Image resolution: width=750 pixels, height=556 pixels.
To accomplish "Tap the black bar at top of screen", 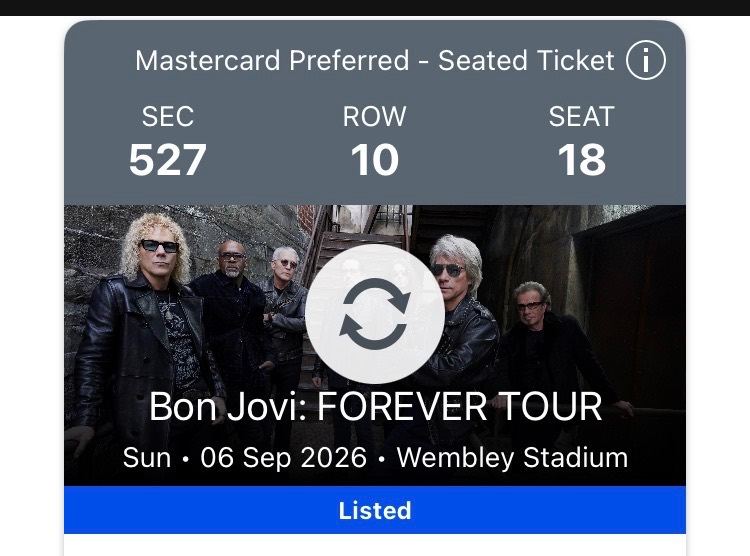I will pos(375,8).
